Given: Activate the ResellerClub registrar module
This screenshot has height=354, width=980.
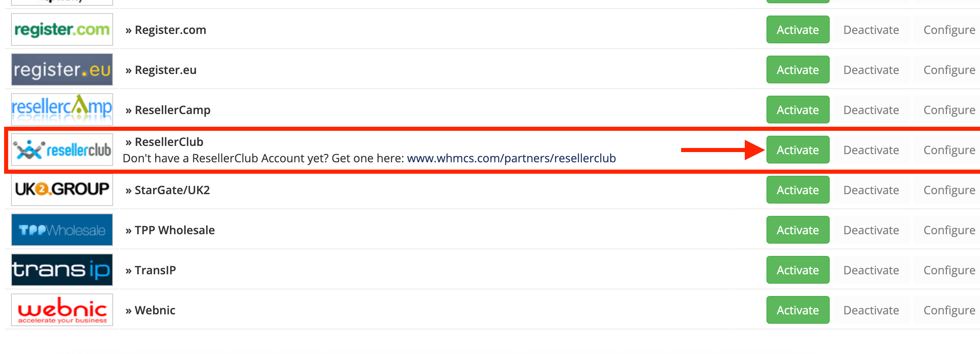Looking at the screenshot, I should (798, 150).
